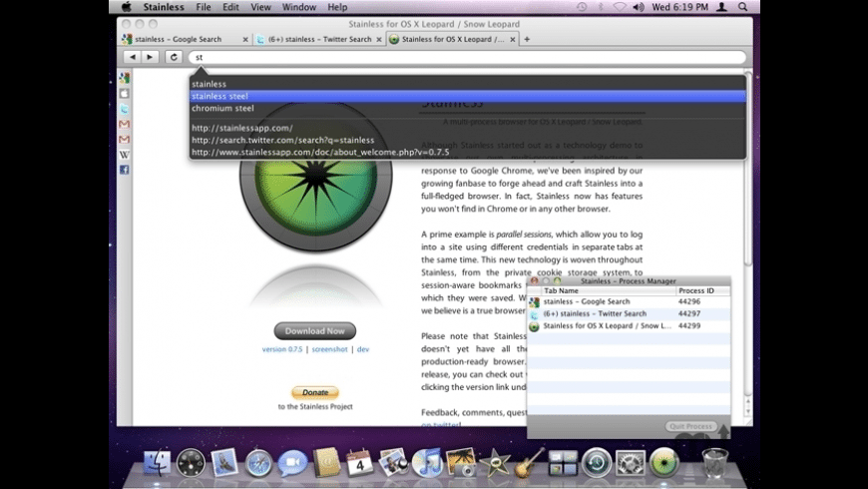Screen dimensions: 868x489
Task: Open the dev link
Action: coord(363,349)
